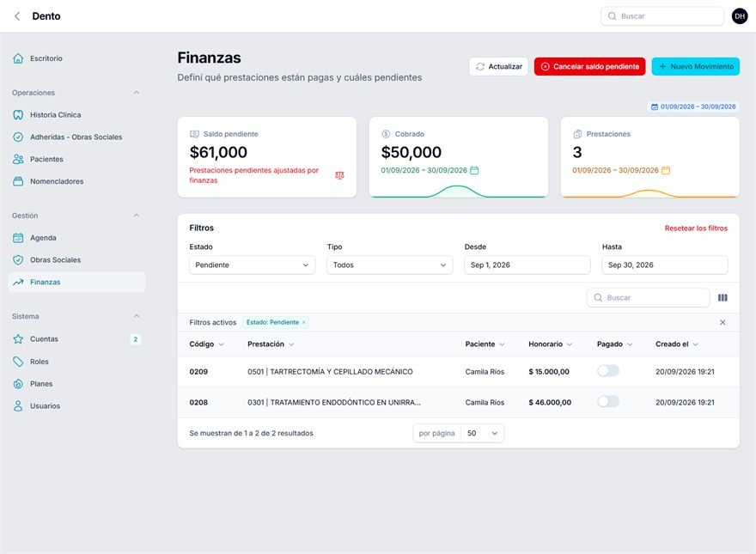
Task: Open the Tipo dropdown showing Todos
Action: tap(389, 265)
